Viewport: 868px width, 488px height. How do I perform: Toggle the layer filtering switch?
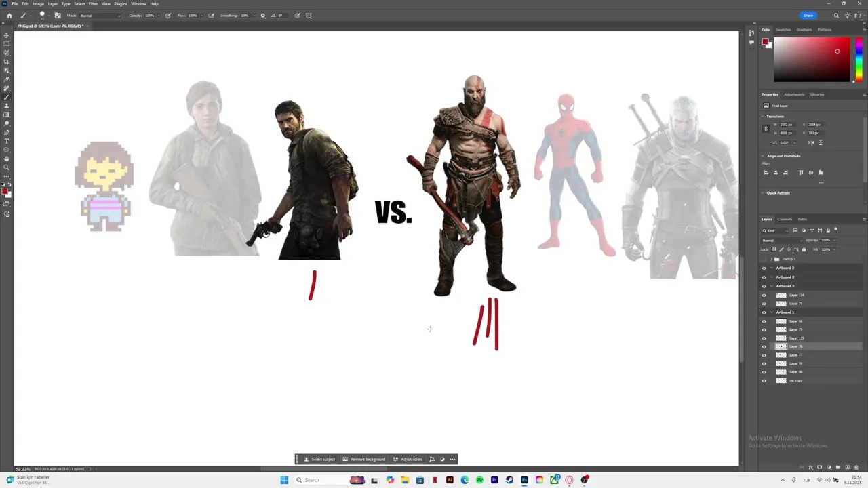click(835, 230)
